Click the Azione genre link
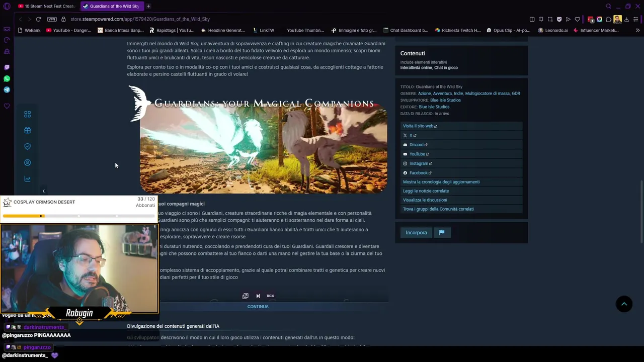 [424, 94]
